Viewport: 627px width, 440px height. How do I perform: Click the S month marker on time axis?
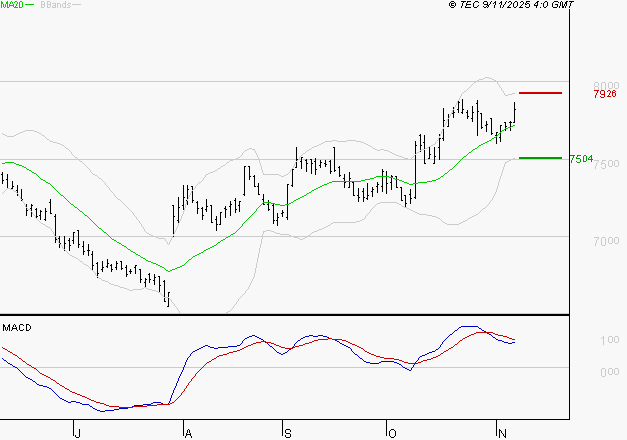288,433
